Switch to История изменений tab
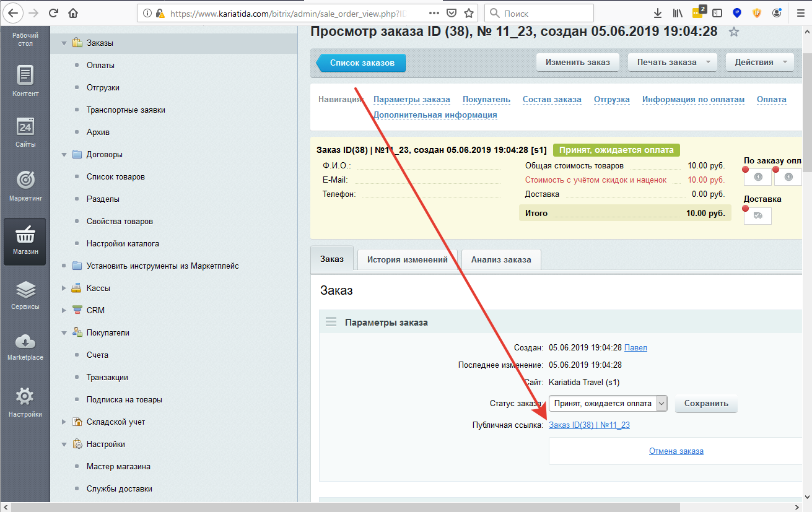812x512 pixels. [407, 259]
